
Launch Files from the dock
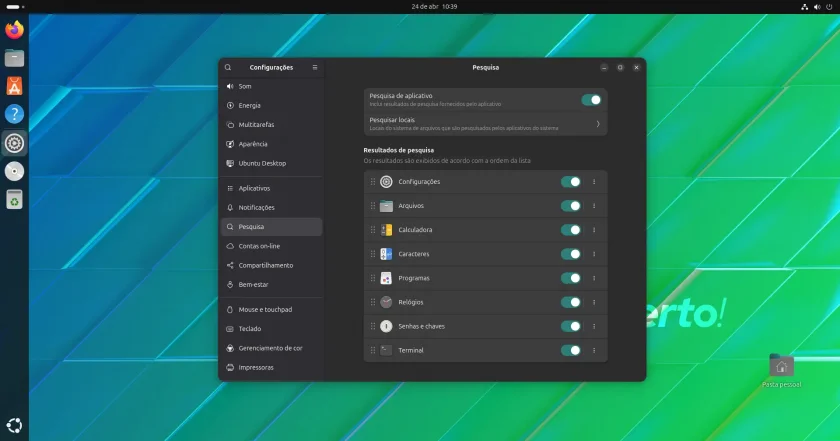14,58
